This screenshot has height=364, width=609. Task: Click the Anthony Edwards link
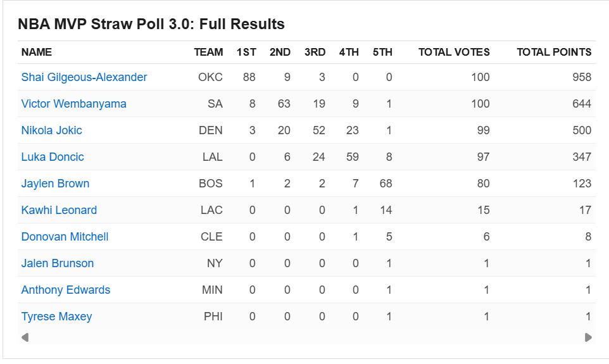[66, 290]
